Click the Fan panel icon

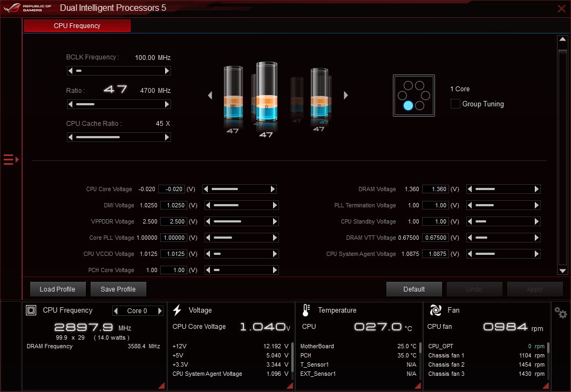point(436,310)
